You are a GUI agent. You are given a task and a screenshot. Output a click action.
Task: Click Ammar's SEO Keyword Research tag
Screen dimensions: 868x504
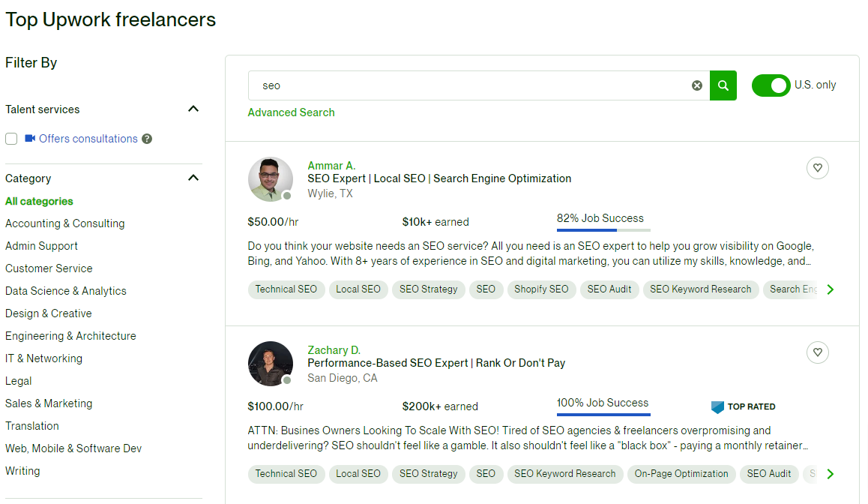tap(701, 289)
